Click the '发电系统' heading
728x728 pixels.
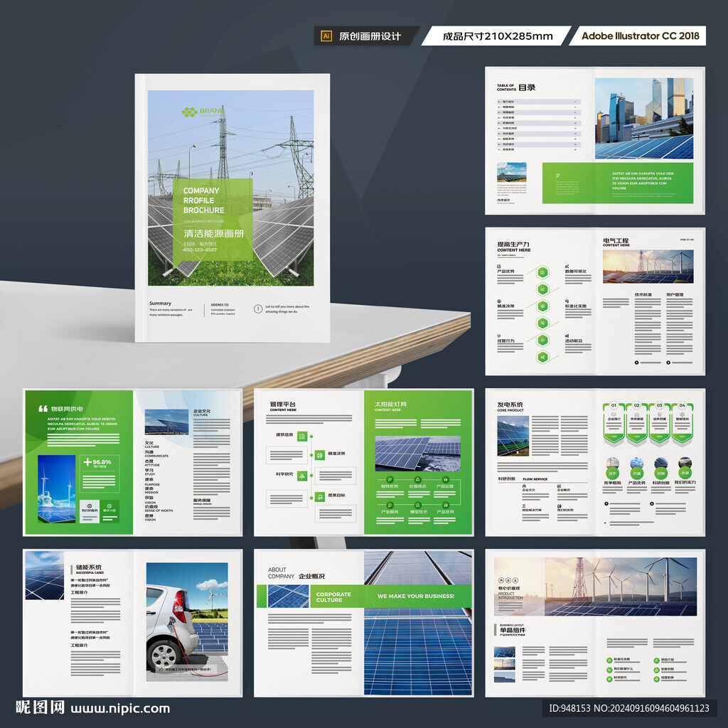point(510,405)
